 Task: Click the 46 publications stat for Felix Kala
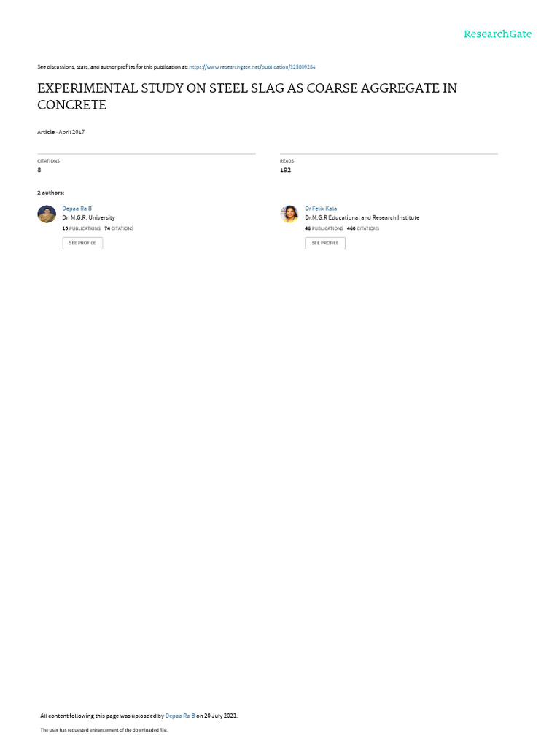pos(324,228)
